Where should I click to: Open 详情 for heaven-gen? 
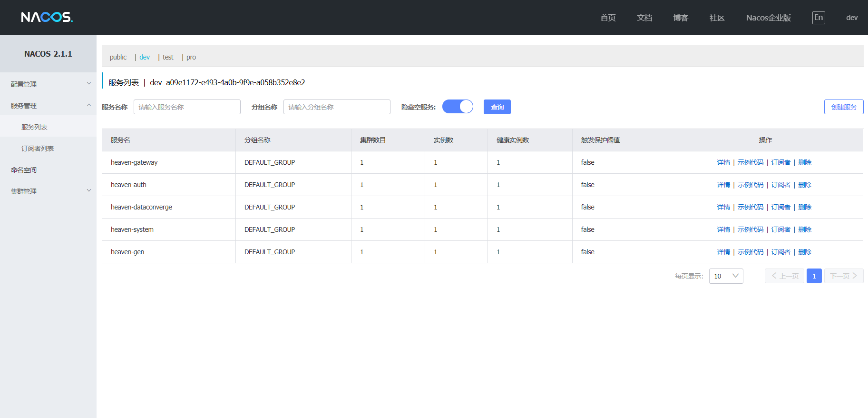723,252
